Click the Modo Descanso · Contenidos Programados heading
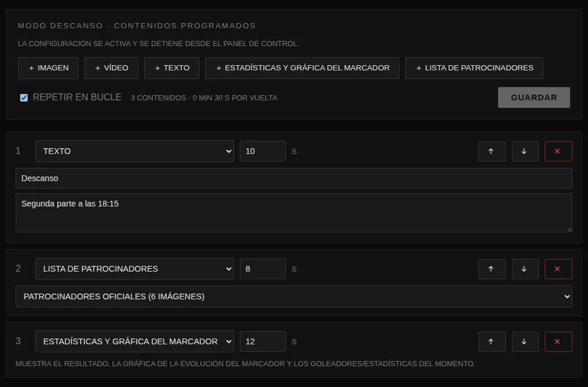The height and width of the screenshot is (387, 588). pos(137,25)
